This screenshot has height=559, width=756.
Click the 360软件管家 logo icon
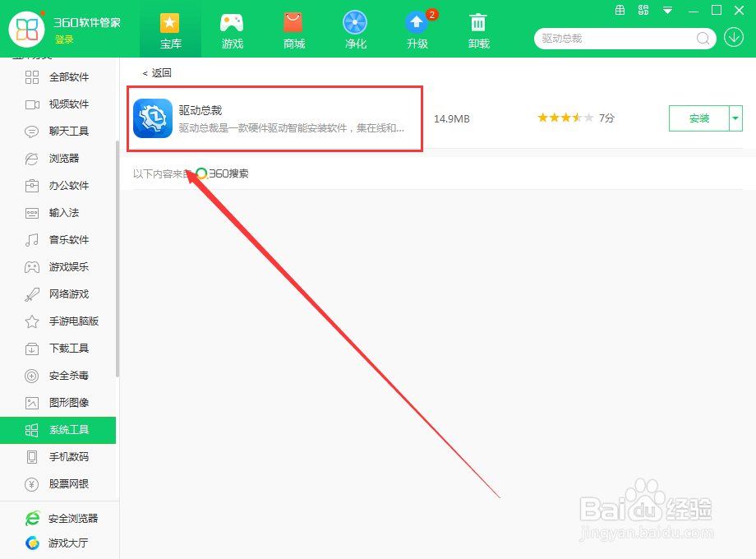point(26,30)
